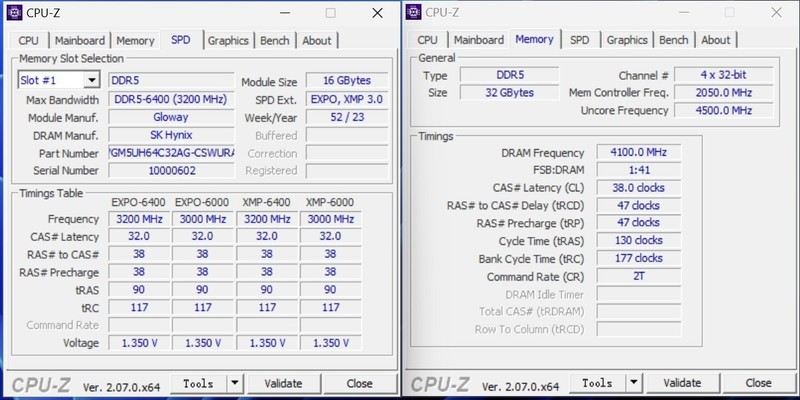800x400 pixels.
Task: Select SPD tab in left window
Action: (181, 39)
